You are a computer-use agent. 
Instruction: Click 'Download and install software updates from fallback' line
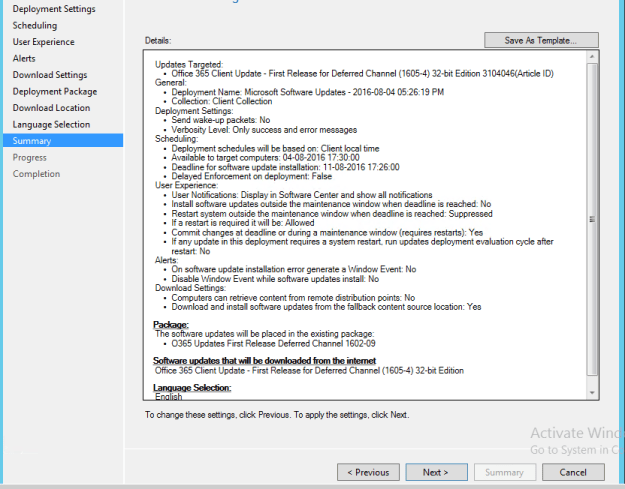point(326,307)
